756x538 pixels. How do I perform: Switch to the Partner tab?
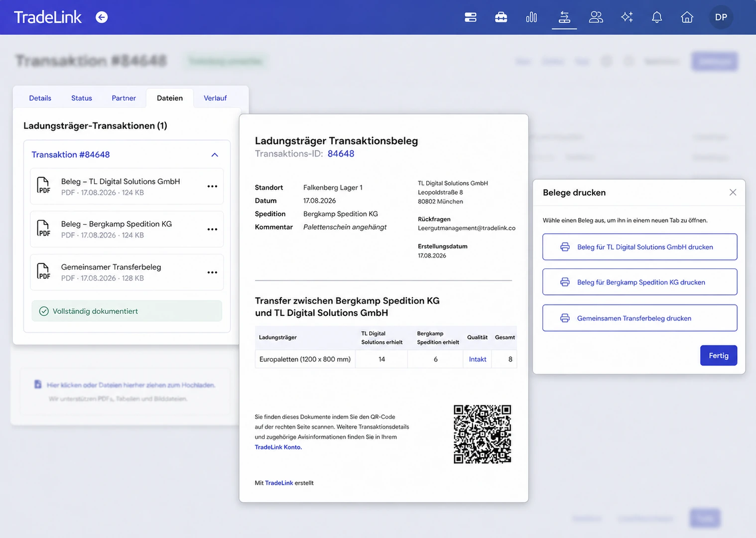click(124, 98)
